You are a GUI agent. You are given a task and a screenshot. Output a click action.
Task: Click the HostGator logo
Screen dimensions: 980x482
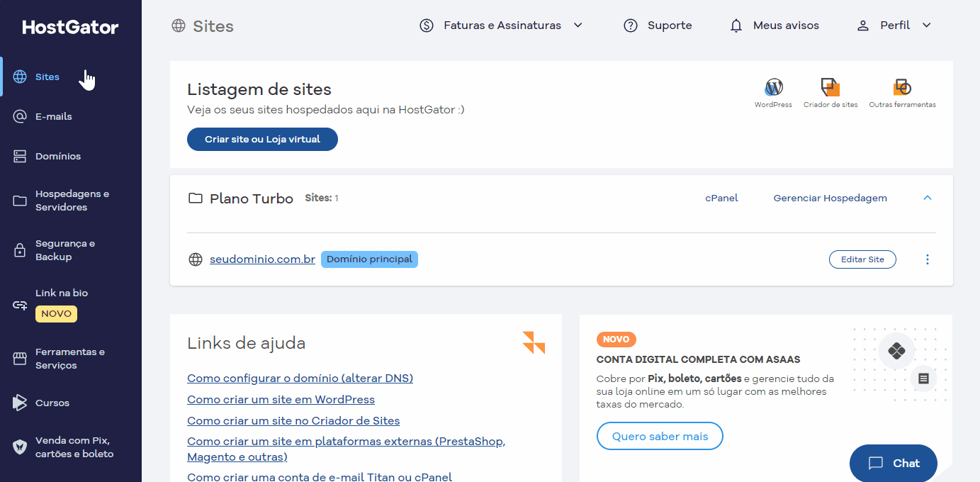tap(70, 28)
